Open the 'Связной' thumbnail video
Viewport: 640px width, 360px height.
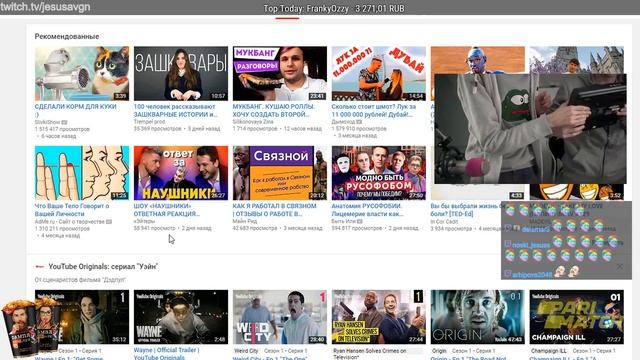(280, 173)
